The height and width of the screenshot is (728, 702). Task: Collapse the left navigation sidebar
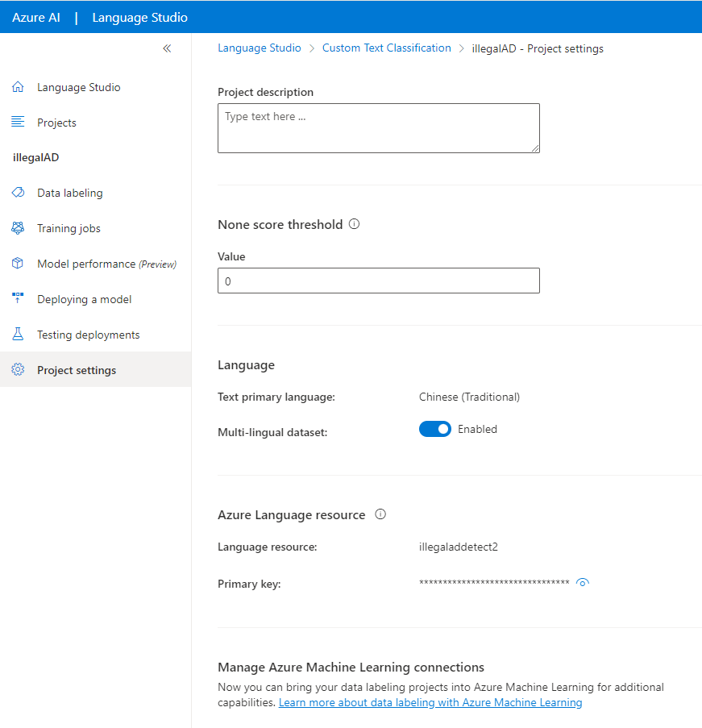(x=167, y=48)
